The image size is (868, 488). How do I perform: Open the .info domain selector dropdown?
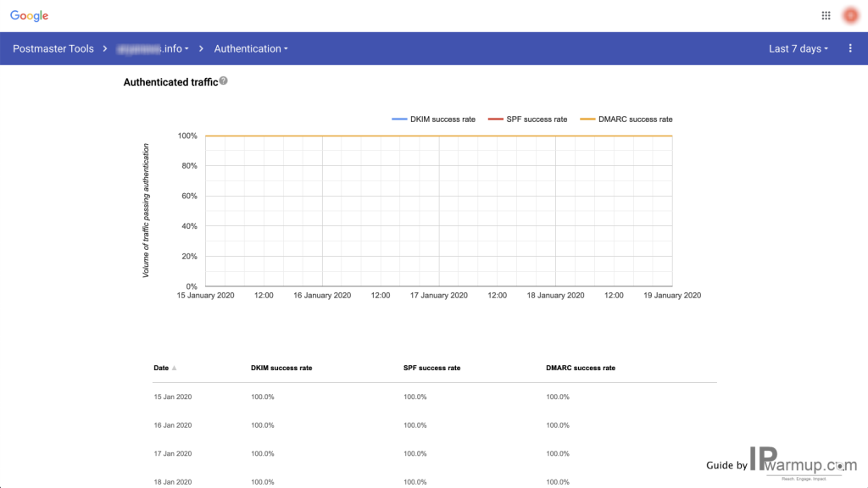pos(153,48)
